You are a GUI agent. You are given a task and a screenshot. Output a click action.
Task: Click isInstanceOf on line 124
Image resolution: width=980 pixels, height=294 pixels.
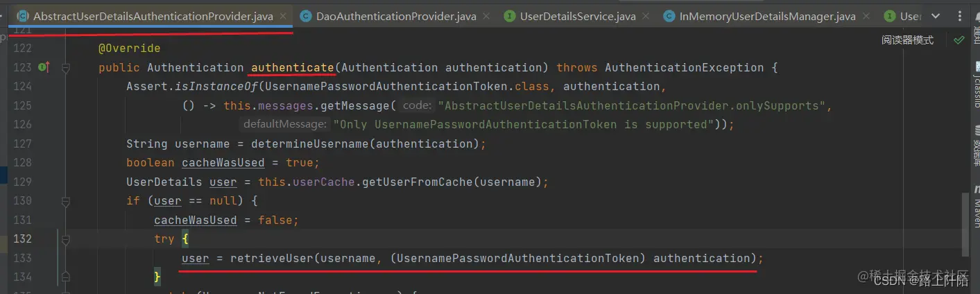(220, 87)
